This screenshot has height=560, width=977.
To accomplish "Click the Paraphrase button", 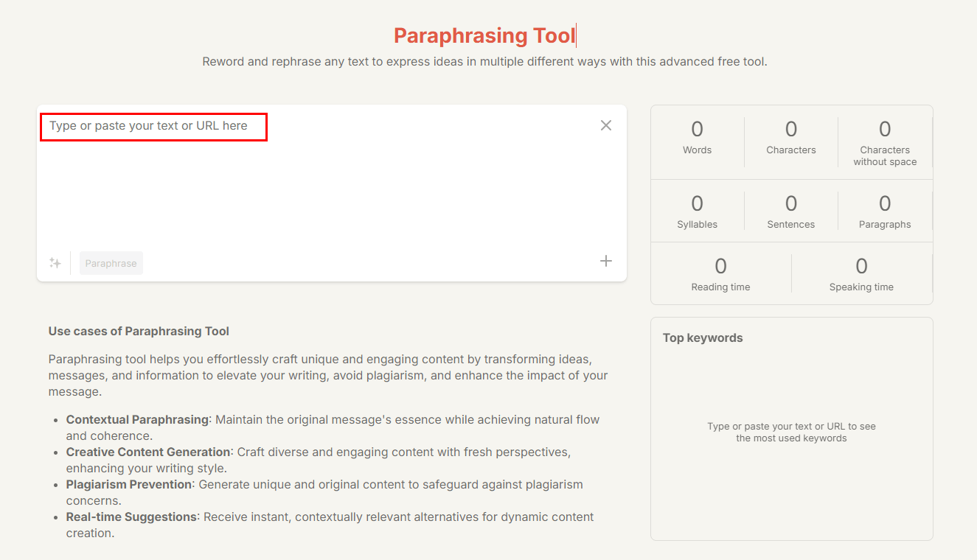I will (x=111, y=263).
